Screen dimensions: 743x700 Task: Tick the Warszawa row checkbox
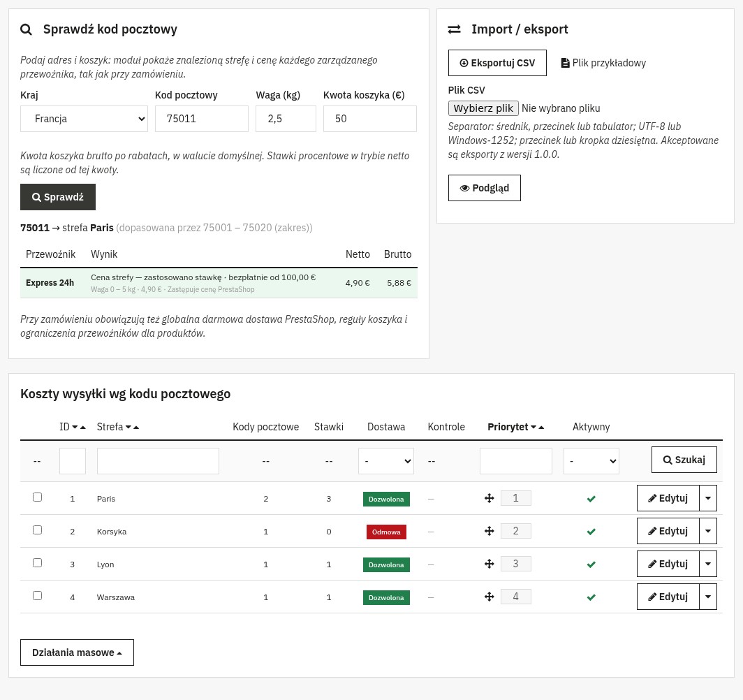(38, 596)
